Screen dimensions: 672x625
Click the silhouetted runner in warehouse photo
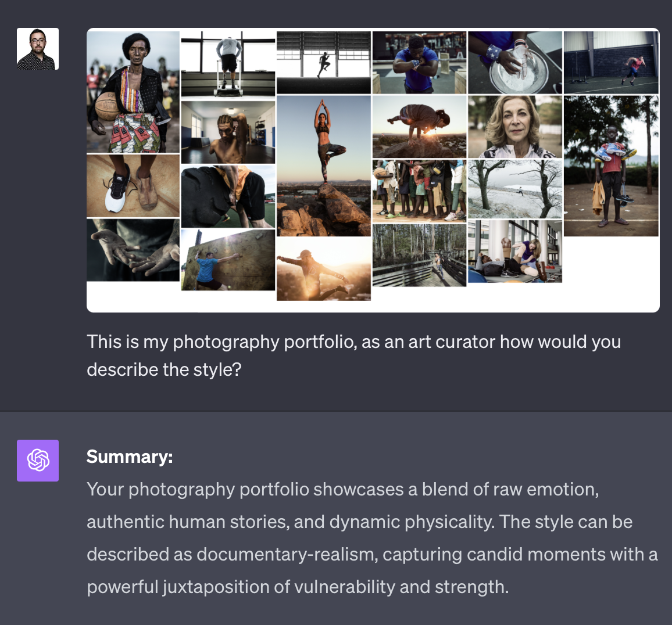[x=323, y=63]
